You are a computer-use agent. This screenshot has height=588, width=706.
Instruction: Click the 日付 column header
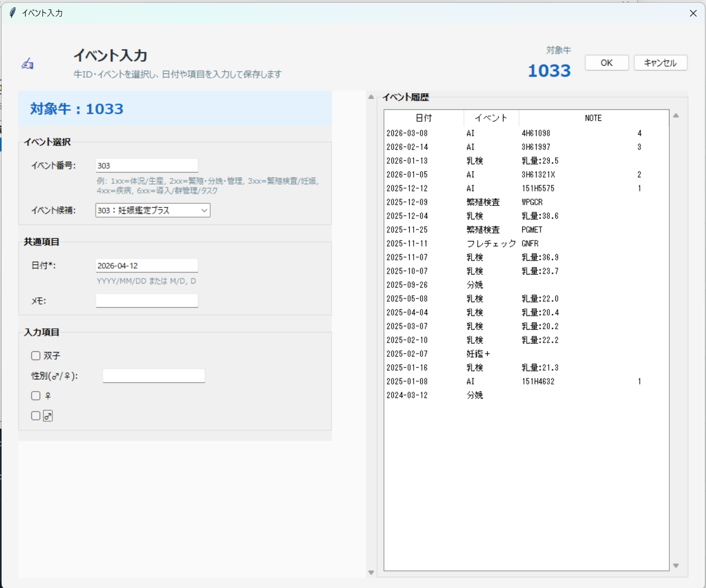[x=424, y=118]
